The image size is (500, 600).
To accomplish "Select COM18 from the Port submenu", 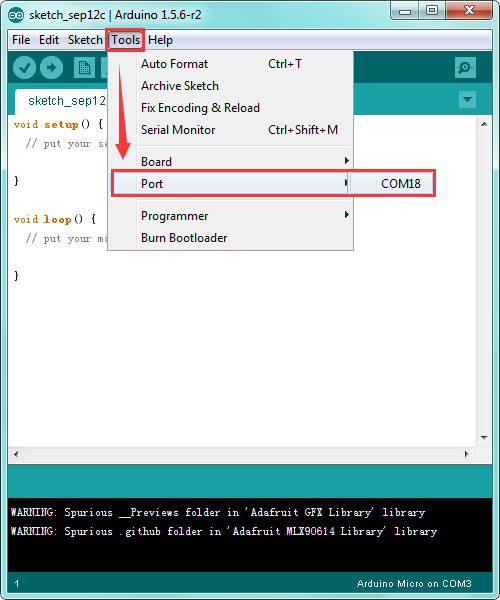I will (x=392, y=184).
